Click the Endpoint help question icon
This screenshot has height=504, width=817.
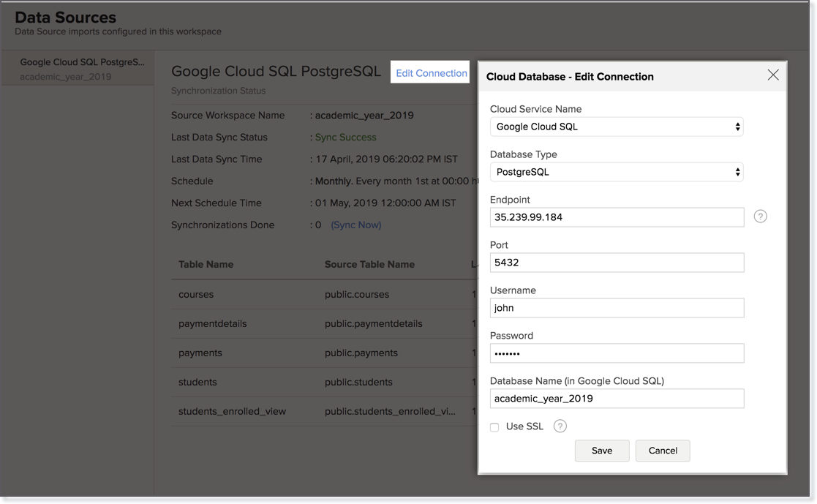click(760, 217)
